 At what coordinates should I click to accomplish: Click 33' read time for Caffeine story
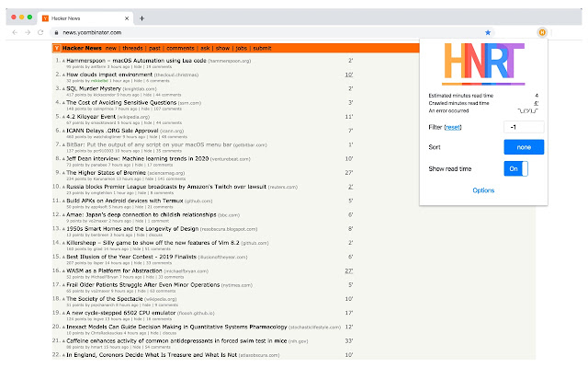click(x=349, y=341)
